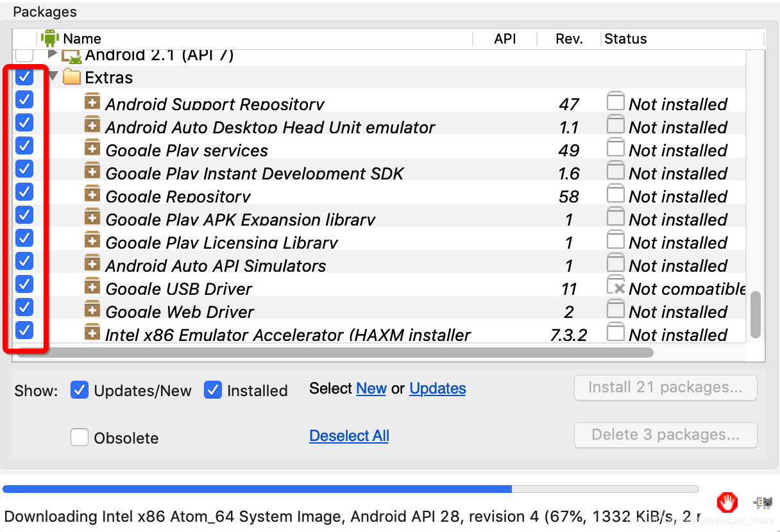The width and height of the screenshot is (780, 532).
Task: Uncheck Android Support Repository checkbox
Action: (24, 100)
